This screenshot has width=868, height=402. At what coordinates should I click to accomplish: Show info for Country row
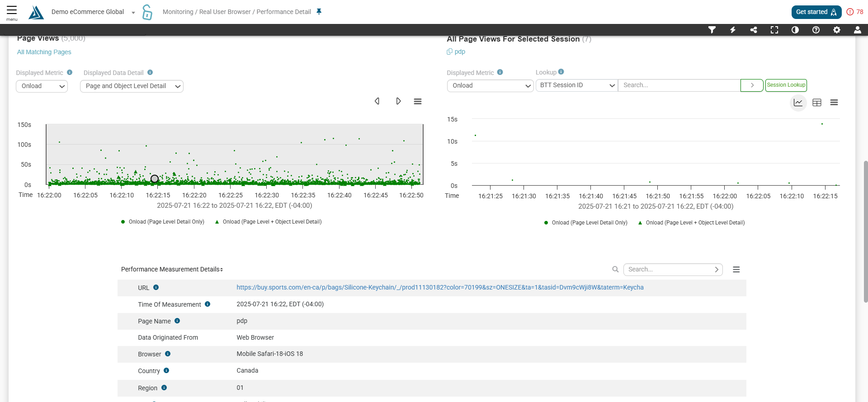click(x=166, y=370)
